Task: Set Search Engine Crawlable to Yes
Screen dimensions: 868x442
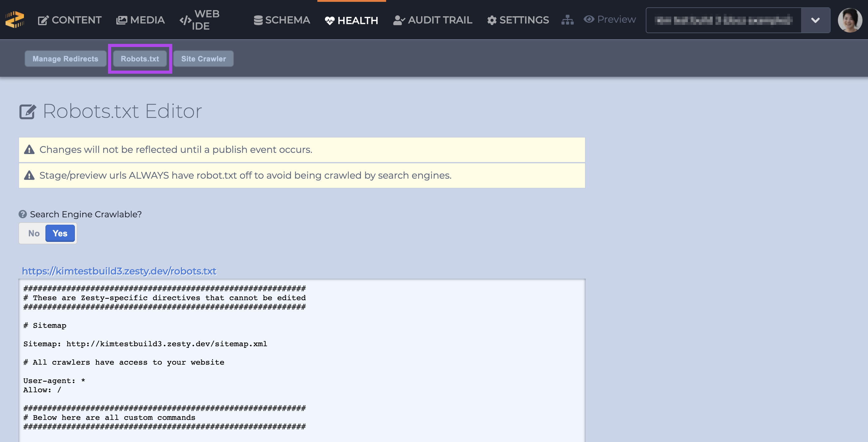Action: click(60, 233)
